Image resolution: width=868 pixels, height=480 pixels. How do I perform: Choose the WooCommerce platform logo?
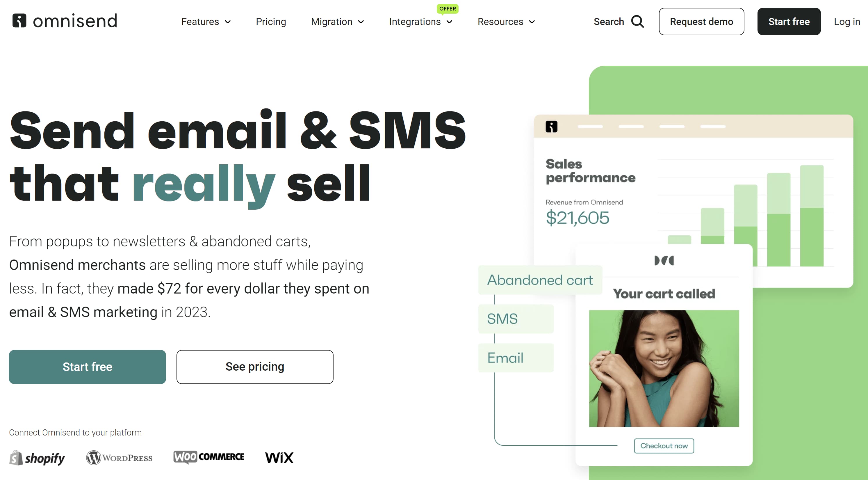[x=208, y=457]
